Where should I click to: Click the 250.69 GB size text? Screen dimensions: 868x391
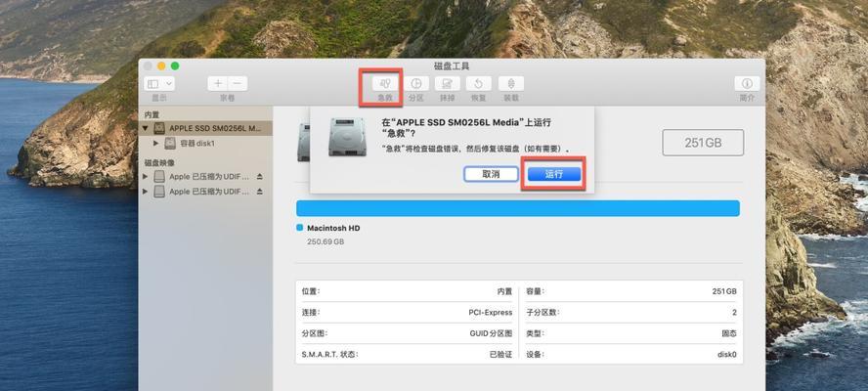pyautogui.click(x=325, y=242)
